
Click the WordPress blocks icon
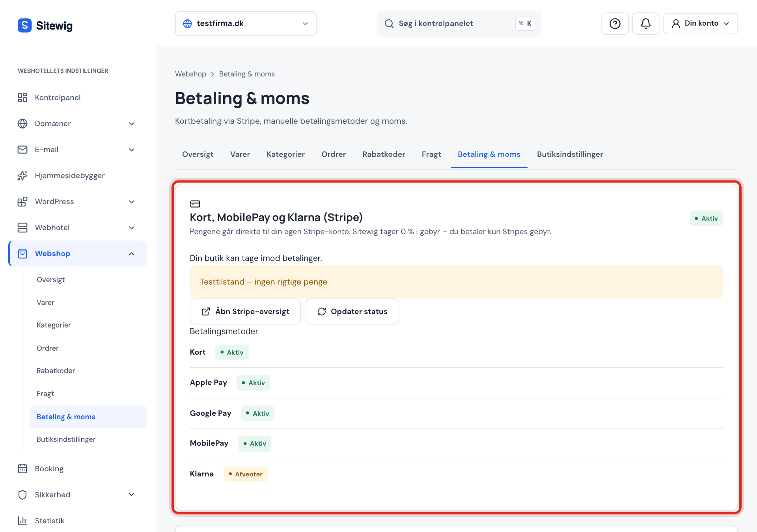[x=22, y=201]
